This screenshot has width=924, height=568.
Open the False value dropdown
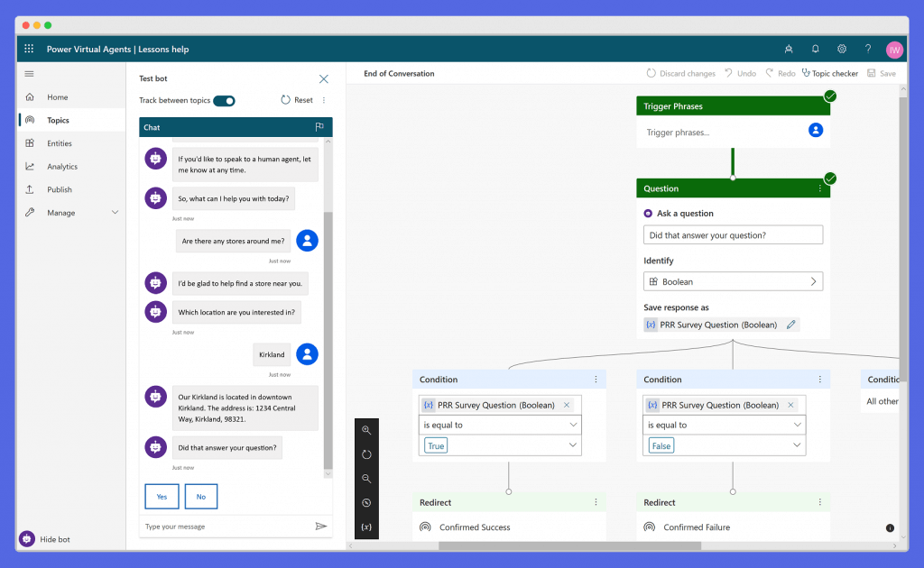[725, 445]
